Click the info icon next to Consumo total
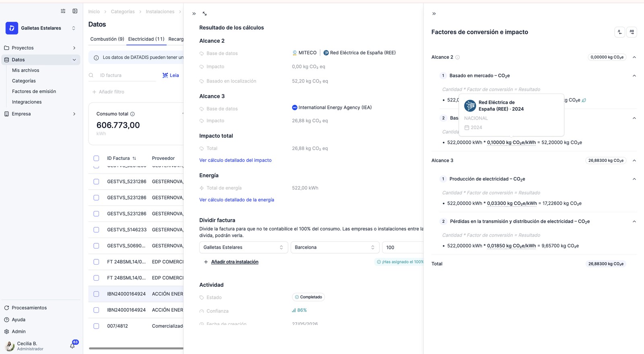Screen dimensions: 644x354 coord(132,114)
